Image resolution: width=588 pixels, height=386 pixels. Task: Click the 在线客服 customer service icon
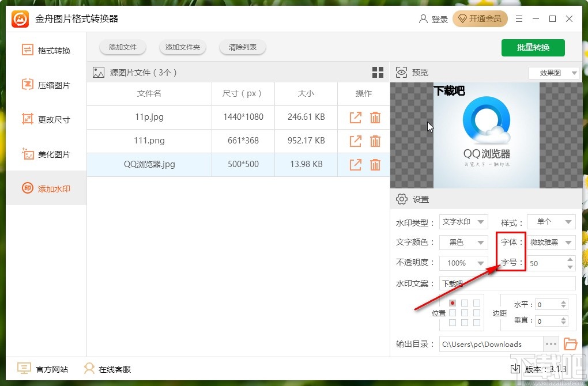[x=89, y=368]
